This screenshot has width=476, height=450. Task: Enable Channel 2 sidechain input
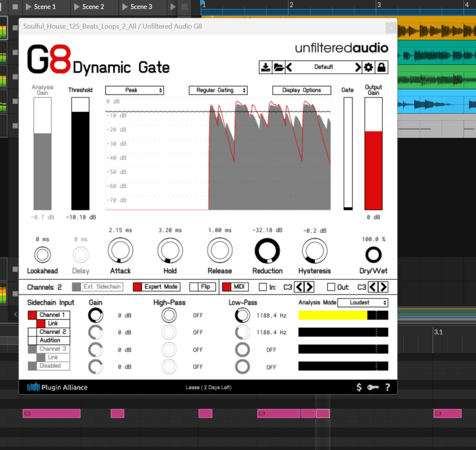[x=49, y=332]
